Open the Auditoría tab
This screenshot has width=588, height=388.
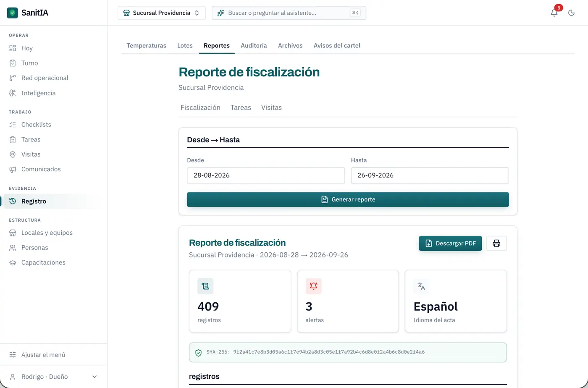254,45
